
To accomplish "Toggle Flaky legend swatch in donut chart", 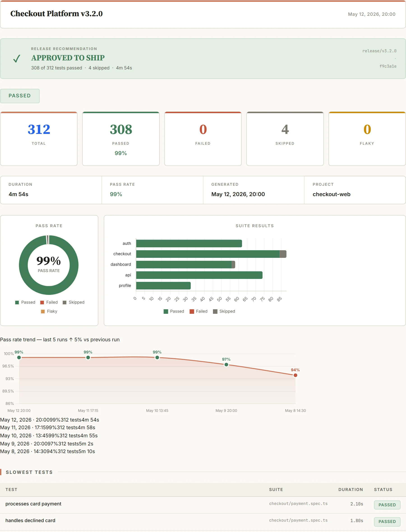I will coord(43,312).
